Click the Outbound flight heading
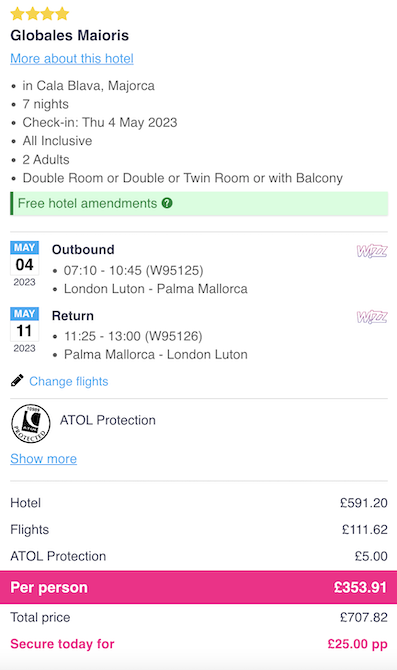 tap(83, 250)
